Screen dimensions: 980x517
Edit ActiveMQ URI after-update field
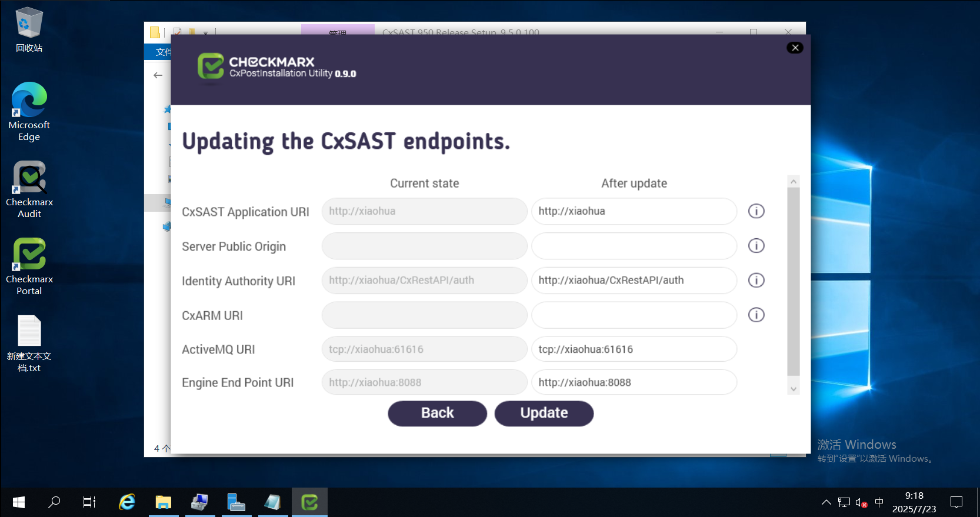[634, 349]
